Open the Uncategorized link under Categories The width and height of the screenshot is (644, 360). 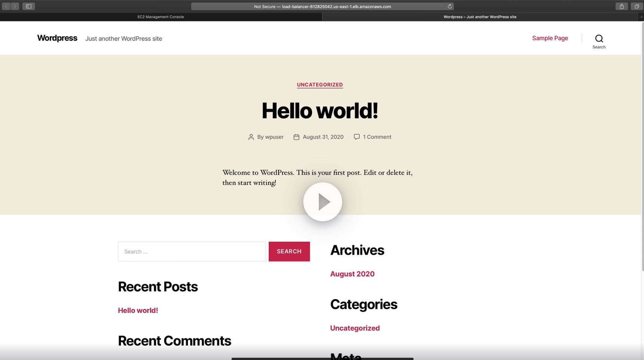click(x=355, y=328)
